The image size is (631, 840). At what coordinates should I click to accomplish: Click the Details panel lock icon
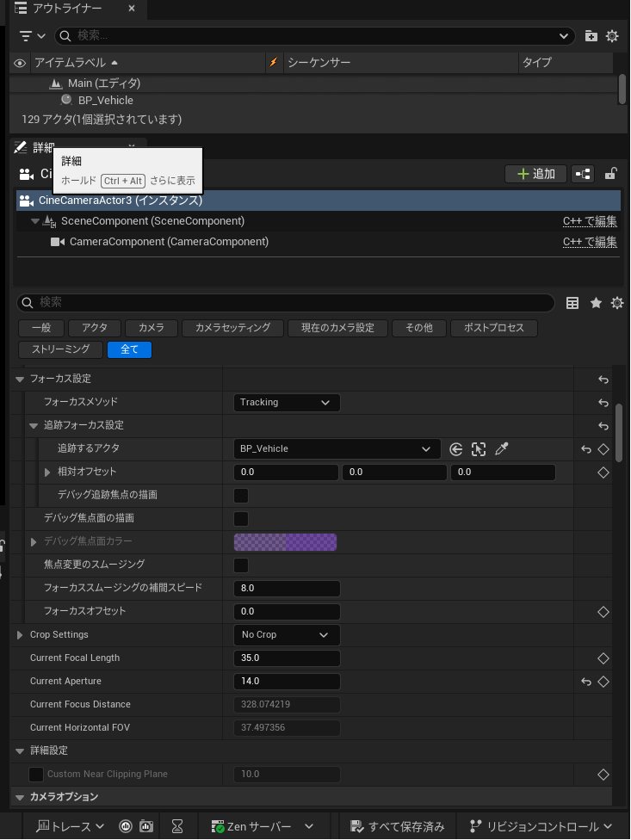click(x=610, y=174)
